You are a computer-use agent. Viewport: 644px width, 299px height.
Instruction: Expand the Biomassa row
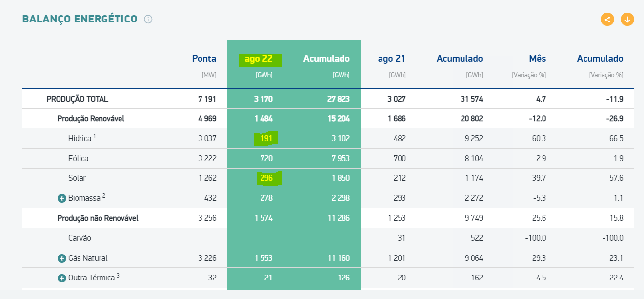pyautogui.click(x=62, y=198)
